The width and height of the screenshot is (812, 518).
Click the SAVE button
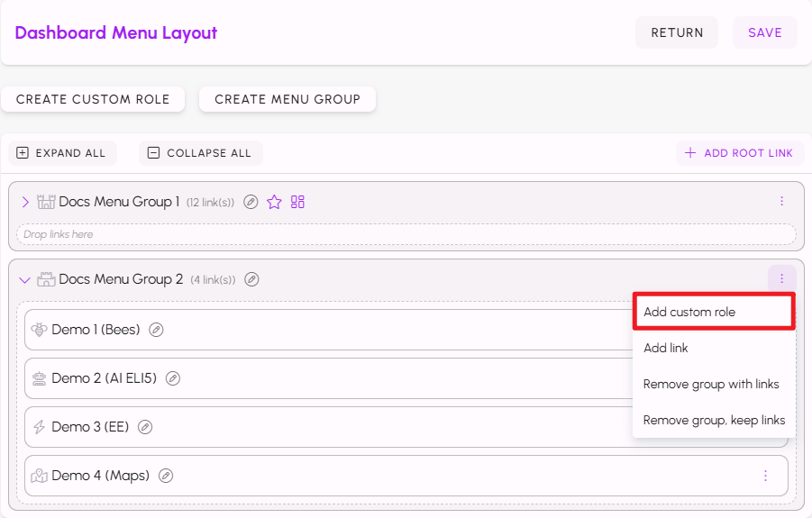(x=765, y=32)
